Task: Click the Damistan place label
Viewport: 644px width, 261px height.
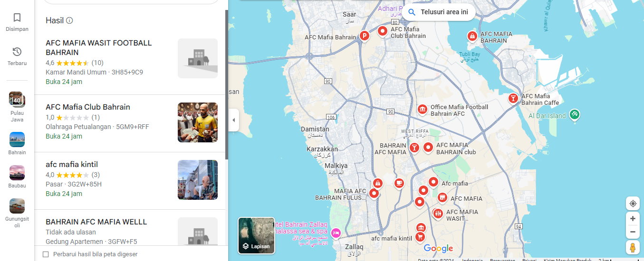Action: pos(315,132)
